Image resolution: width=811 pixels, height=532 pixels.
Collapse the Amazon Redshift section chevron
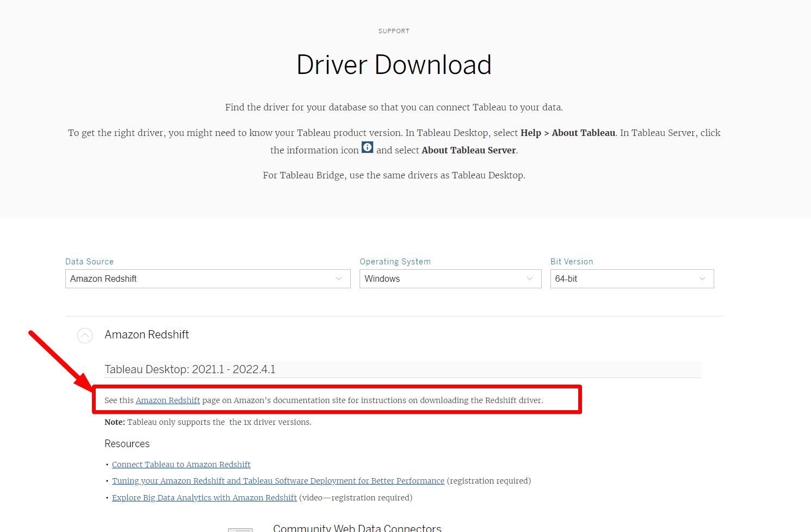[x=85, y=336]
